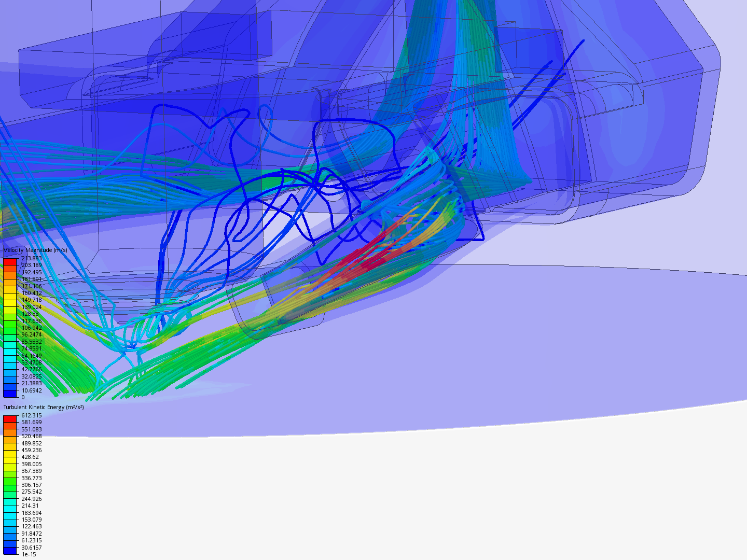Select the bottom dark blue Velocity legend swatch
The width and height of the screenshot is (747, 560).
click(x=10, y=394)
